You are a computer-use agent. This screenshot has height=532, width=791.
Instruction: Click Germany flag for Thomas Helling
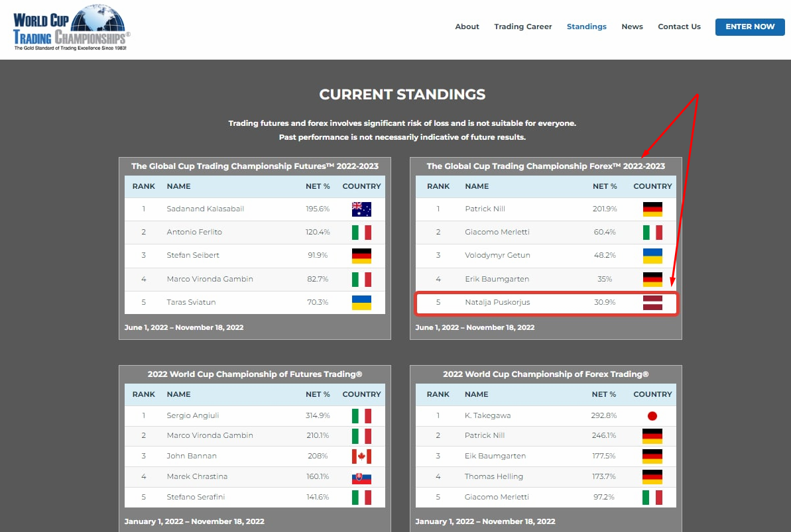pos(652,477)
